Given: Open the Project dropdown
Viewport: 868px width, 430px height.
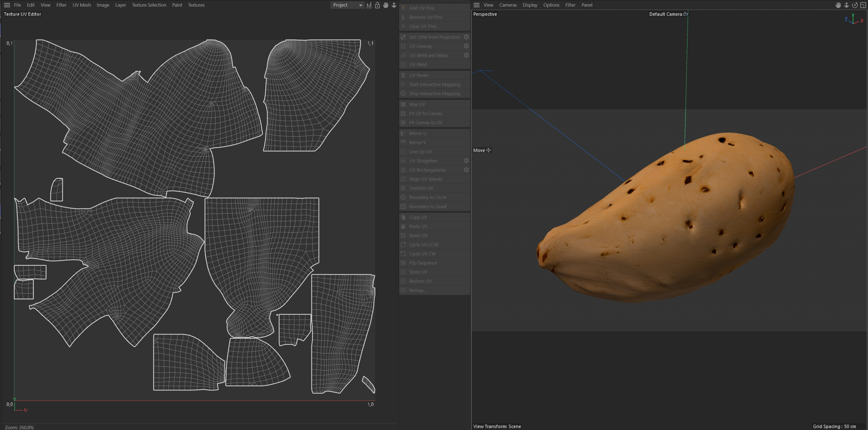Looking at the screenshot, I should (347, 5).
